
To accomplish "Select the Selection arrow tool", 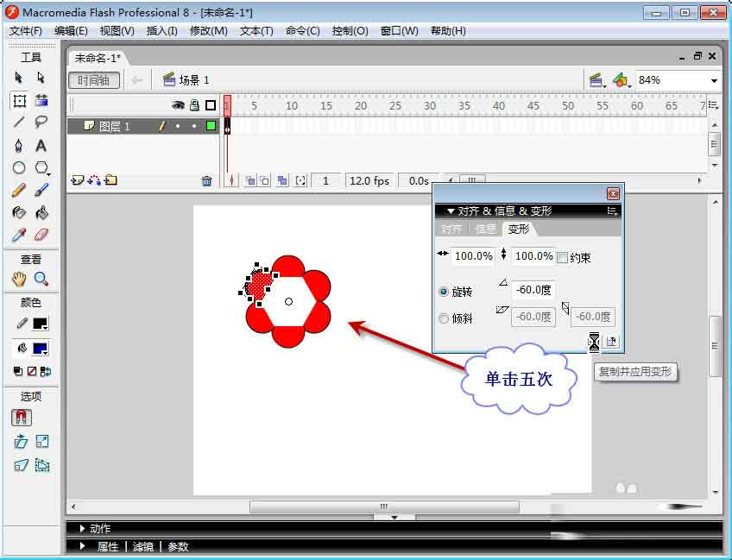I will coord(19,77).
